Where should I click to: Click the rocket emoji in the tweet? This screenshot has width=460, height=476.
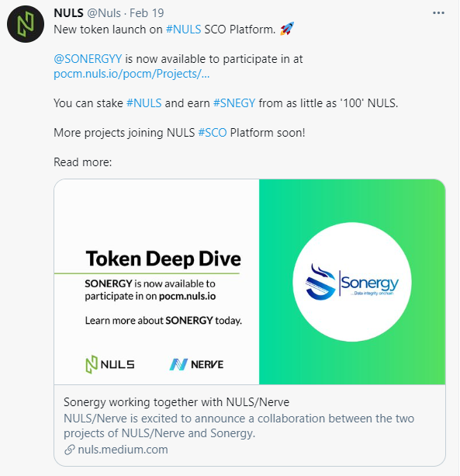[x=287, y=29]
